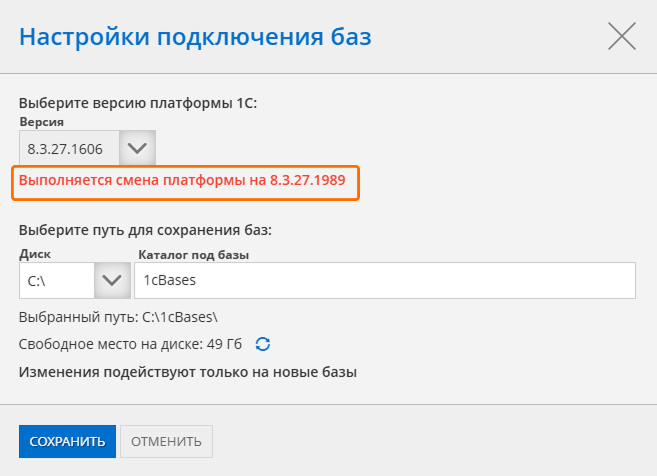Open the Диск drive dropdown arrow
Image resolution: width=657 pixels, height=476 pixels.
[111, 280]
